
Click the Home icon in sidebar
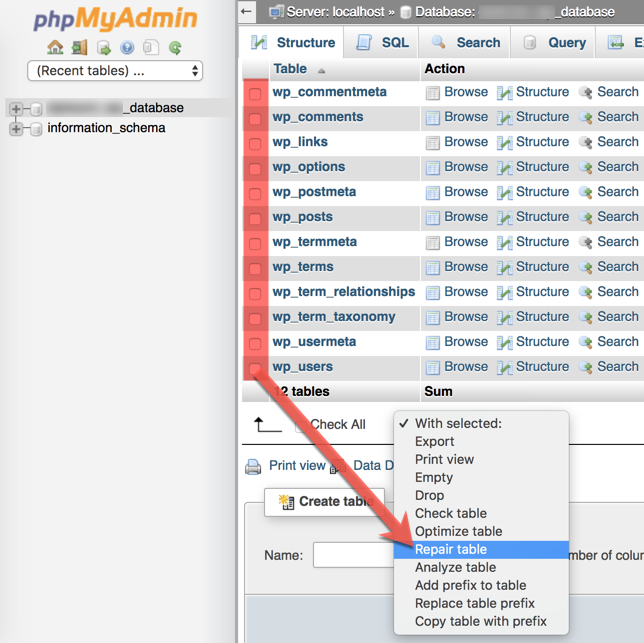(55, 47)
